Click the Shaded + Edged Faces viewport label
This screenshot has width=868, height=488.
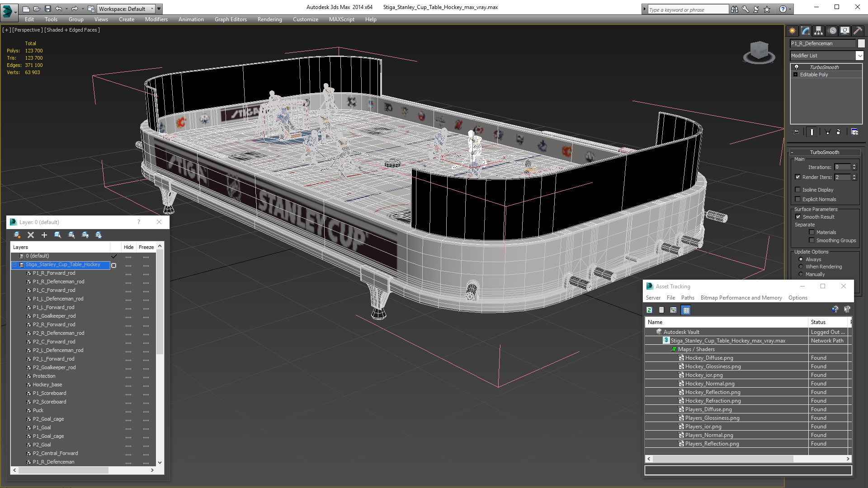[x=72, y=30]
